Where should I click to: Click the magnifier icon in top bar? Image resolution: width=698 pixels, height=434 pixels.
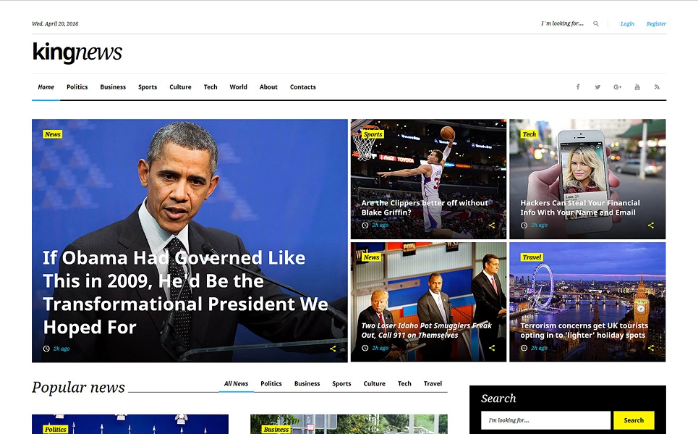[x=596, y=23]
